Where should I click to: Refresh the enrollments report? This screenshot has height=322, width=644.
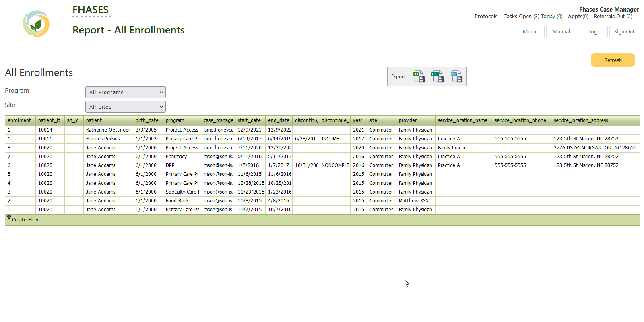[x=613, y=60]
